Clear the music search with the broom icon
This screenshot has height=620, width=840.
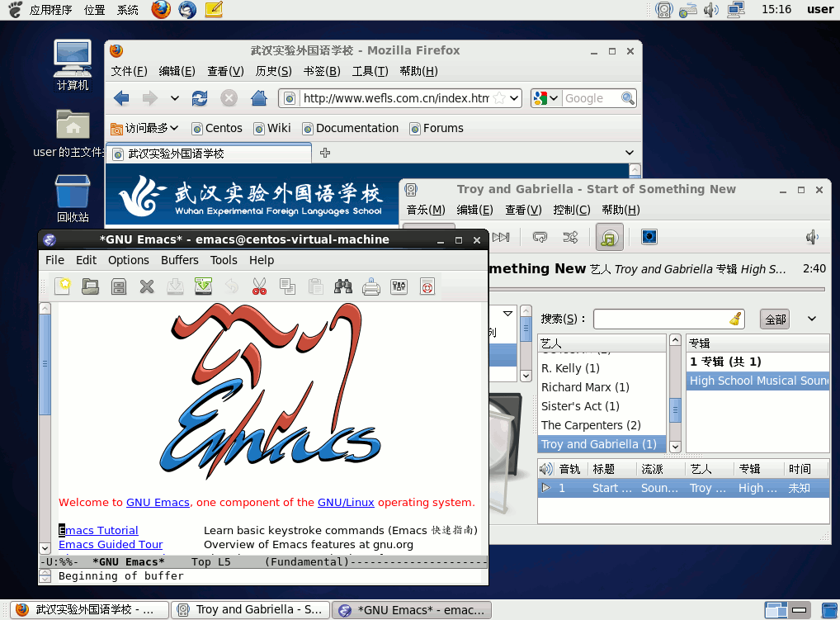tap(735, 319)
